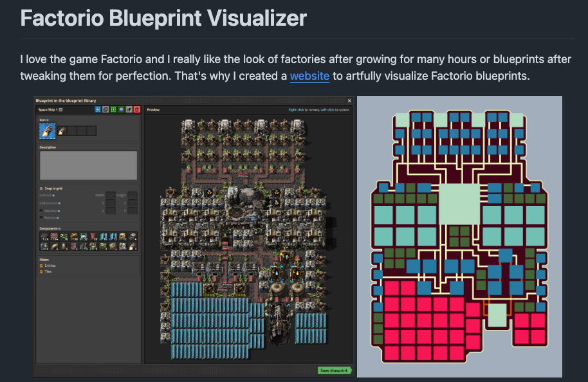Select the Relative radio button

42,217
